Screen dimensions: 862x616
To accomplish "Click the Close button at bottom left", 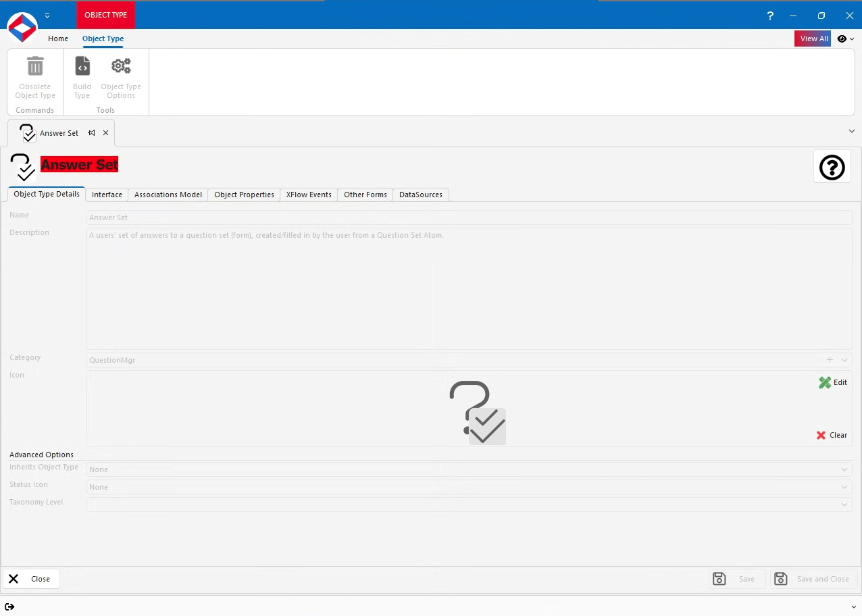I will pyautogui.click(x=31, y=579).
